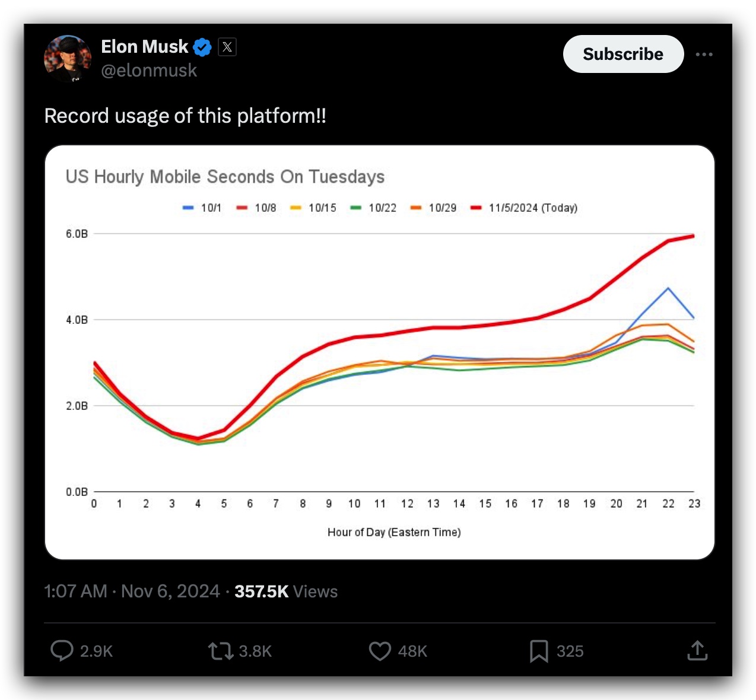
Task: Click the 357.5K Views count
Action: 286,591
